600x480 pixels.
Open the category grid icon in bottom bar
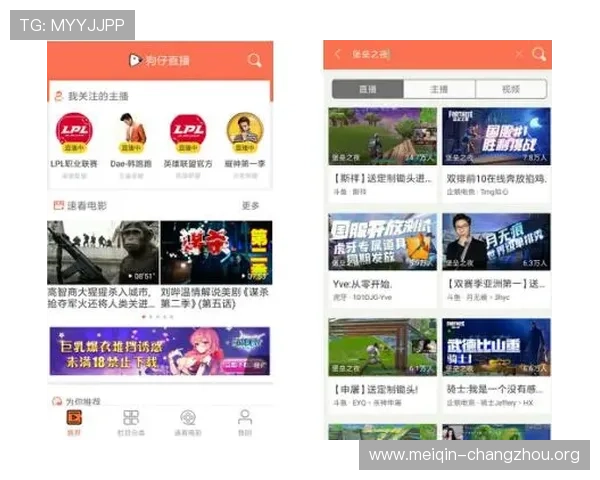click(131, 417)
